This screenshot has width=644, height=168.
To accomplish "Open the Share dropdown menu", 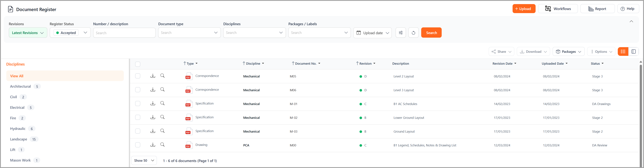I will [501, 52].
